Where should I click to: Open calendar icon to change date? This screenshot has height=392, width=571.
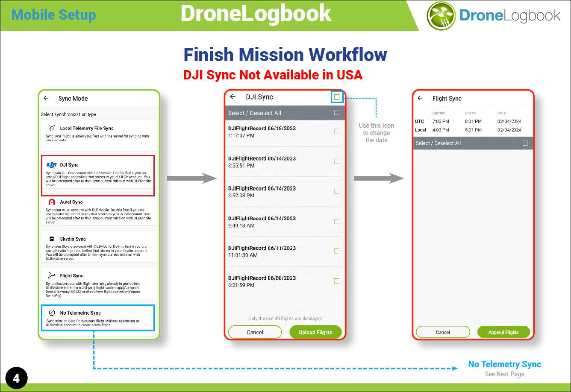pyautogui.click(x=337, y=97)
